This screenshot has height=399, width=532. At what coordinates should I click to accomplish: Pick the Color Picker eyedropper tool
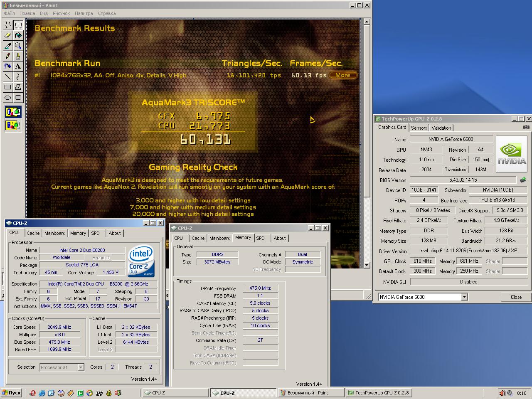pyautogui.click(x=8, y=46)
